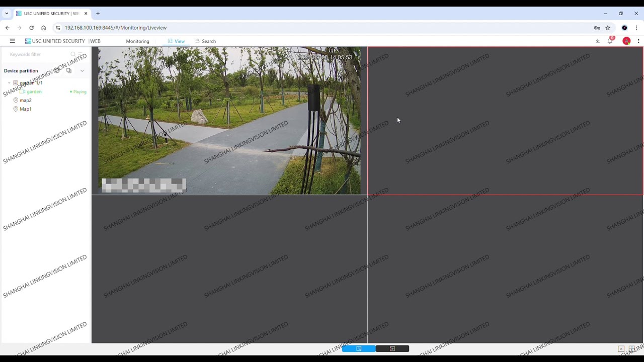Image resolution: width=644 pixels, height=362 pixels.
Task: Bookmark this page with the star
Action: click(x=608, y=28)
